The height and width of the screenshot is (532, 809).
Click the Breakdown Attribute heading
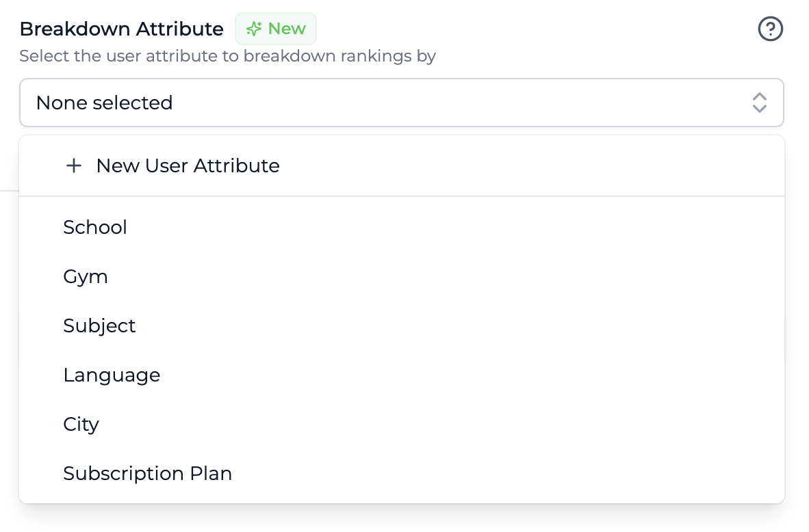121,29
